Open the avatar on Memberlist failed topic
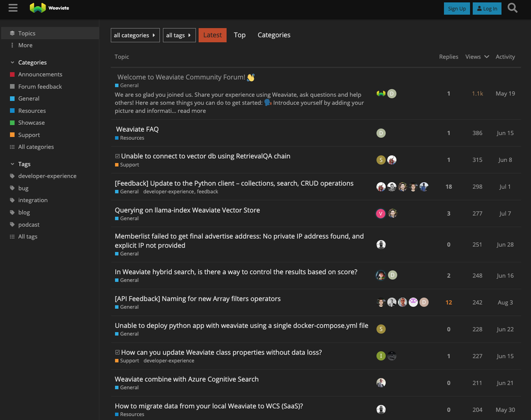 [x=381, y=245]
